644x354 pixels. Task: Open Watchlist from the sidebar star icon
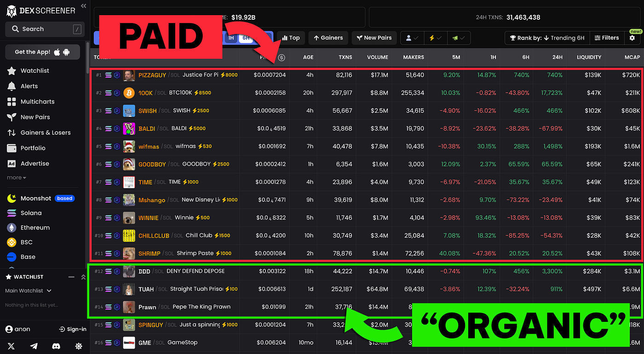tap(11, 71)
